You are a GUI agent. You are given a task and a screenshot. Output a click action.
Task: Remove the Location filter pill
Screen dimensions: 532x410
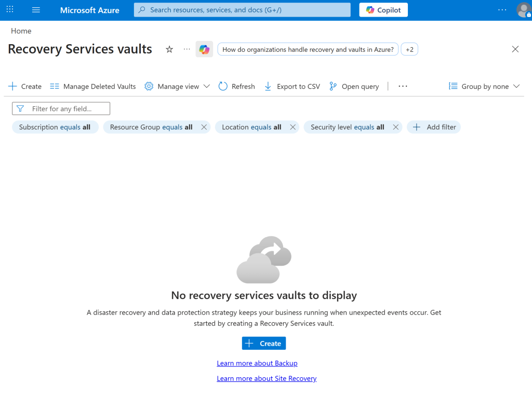click(293, 127)
